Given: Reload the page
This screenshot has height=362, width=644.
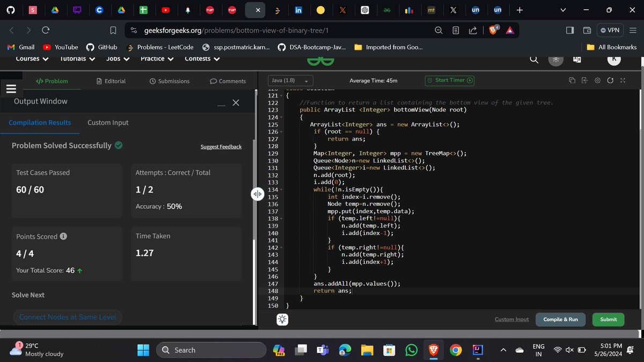Looking at the screenshot, I should coord(46,30).
